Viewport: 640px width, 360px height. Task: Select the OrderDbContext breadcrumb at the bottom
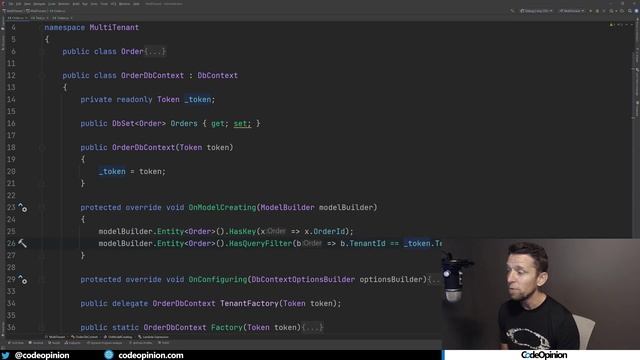pos(85,337)
